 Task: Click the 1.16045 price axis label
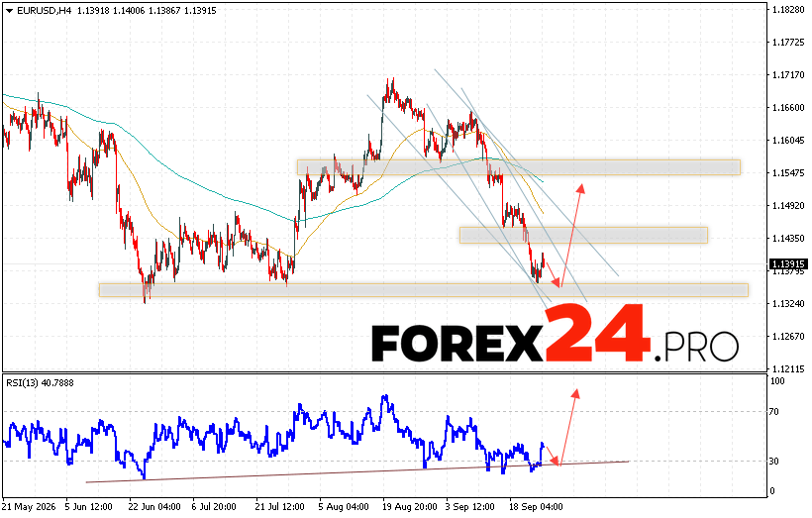[x=788, y=141]
